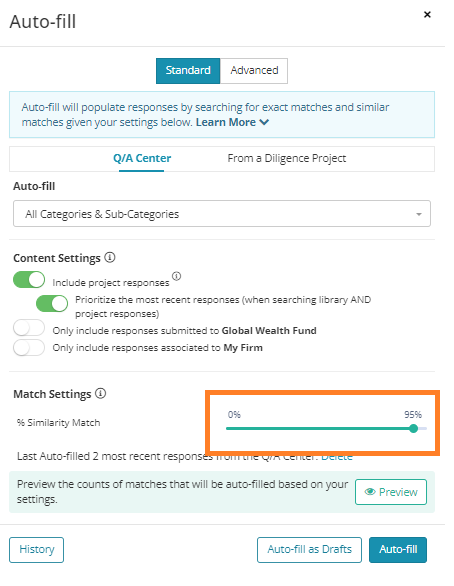Screen dimensions: 454x586
Task: Click the Similarity Match slider handle
Action: click(413, 428)
